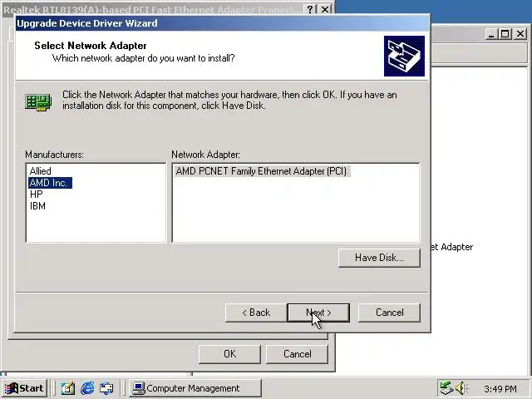532x399 pixels.
Task: Select AMD Inc. manufacturer
Action: pos(50,183)
